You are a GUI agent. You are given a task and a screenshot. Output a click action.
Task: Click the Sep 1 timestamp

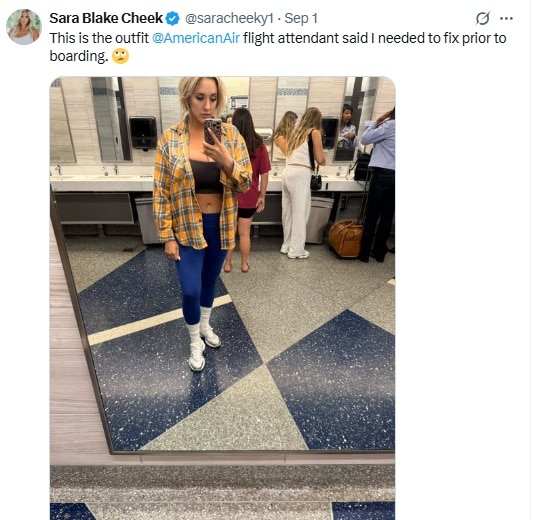pyautogui.click(x=301, y=18)
